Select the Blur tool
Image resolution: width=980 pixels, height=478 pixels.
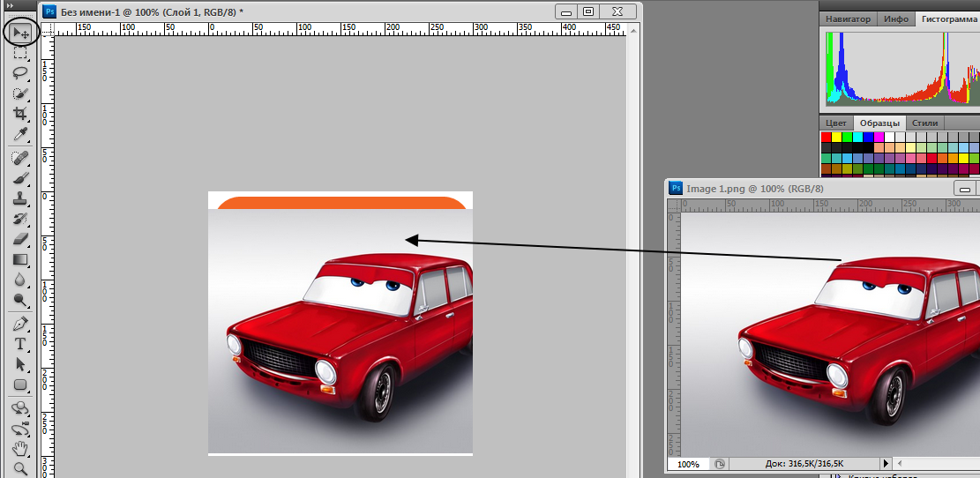pyautogui.click(x=21, y=280)
